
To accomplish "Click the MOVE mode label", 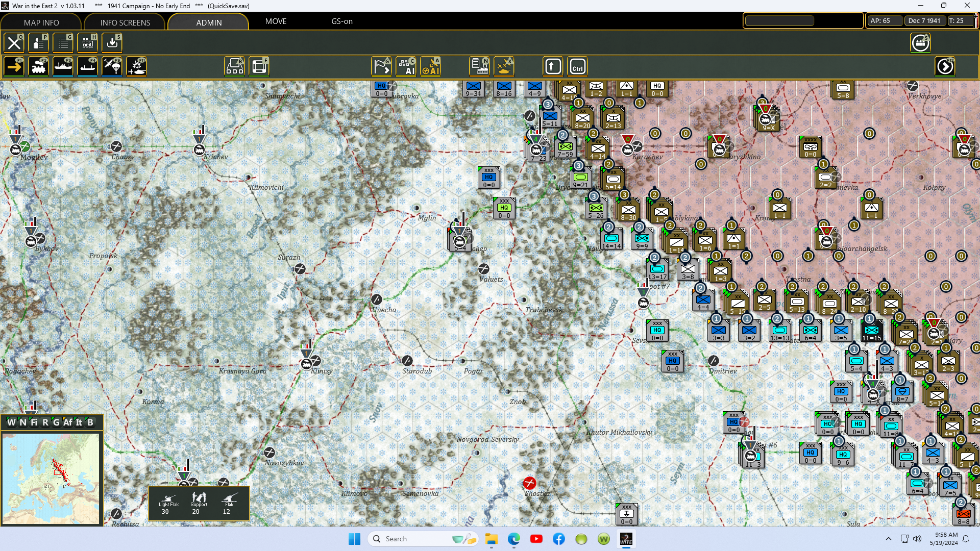I will pyautogui.click(x=276, y=21).
